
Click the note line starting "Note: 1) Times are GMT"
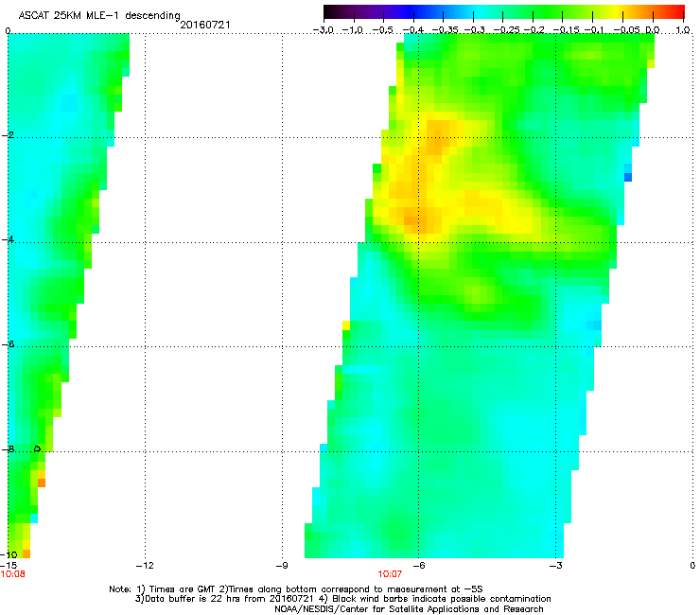pos(296,589)
